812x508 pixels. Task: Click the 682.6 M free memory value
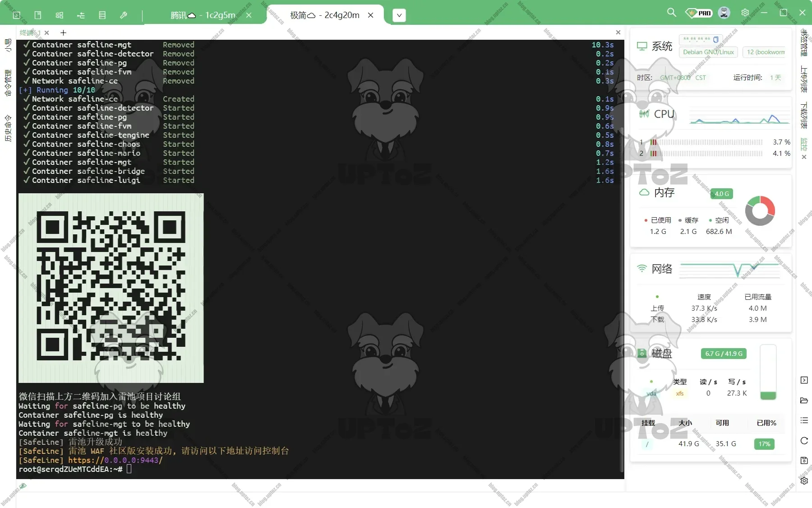719,232
